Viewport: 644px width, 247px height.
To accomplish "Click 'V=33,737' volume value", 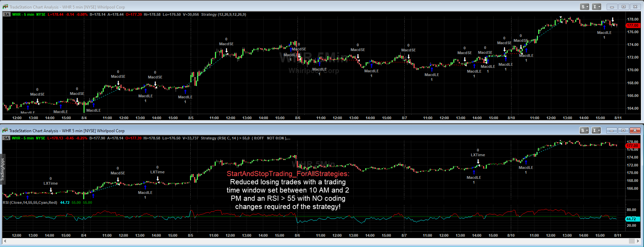I will click(190, 138).
